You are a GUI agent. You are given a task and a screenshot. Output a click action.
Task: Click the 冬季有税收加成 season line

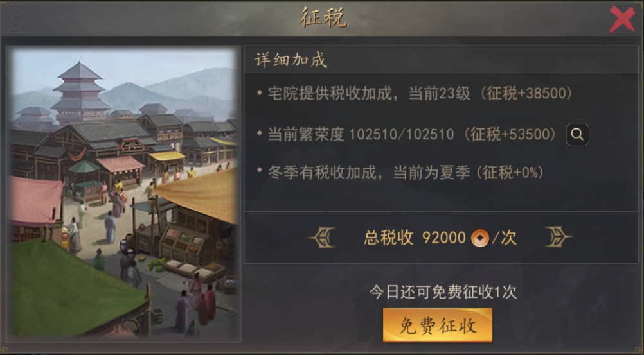pos(401,173)
